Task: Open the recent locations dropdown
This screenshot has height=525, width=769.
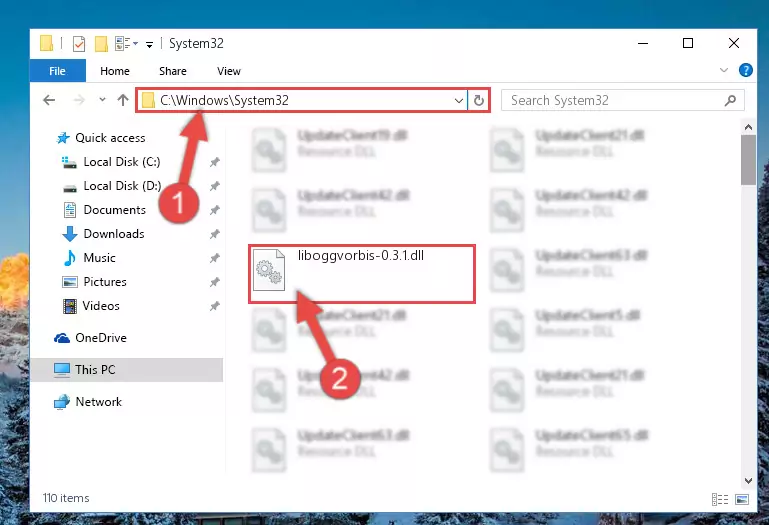Action: (102, 100)
